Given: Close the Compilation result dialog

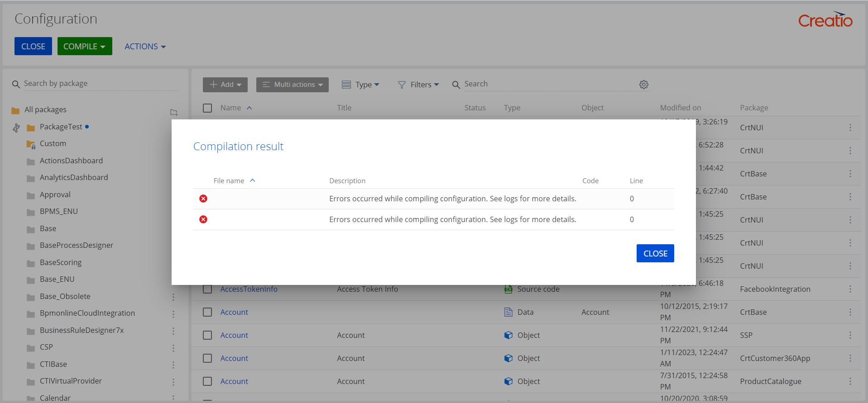Looking at the screenshot, I should pos(655,253).
